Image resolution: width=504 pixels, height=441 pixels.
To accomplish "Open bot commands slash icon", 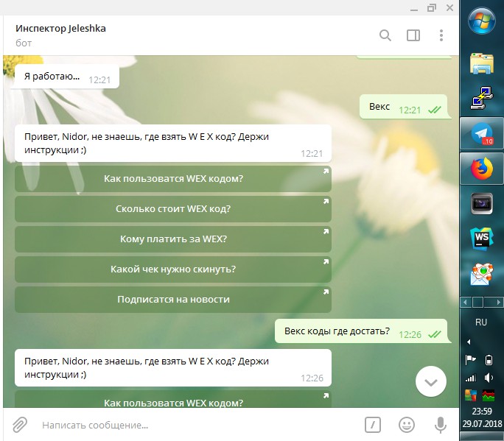I will 373,425.
